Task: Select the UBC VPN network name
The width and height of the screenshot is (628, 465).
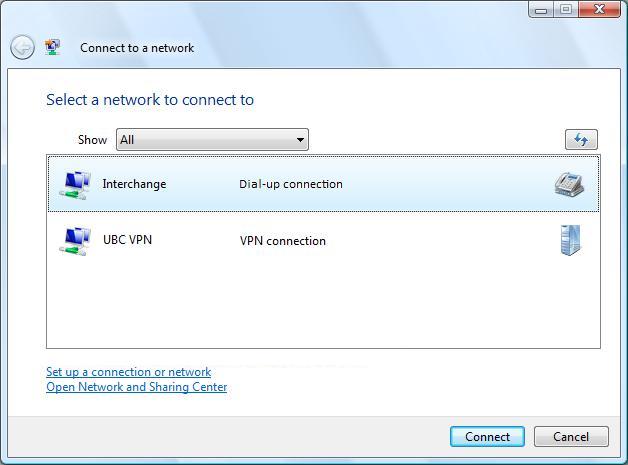Action: click(x=127, y=240)
